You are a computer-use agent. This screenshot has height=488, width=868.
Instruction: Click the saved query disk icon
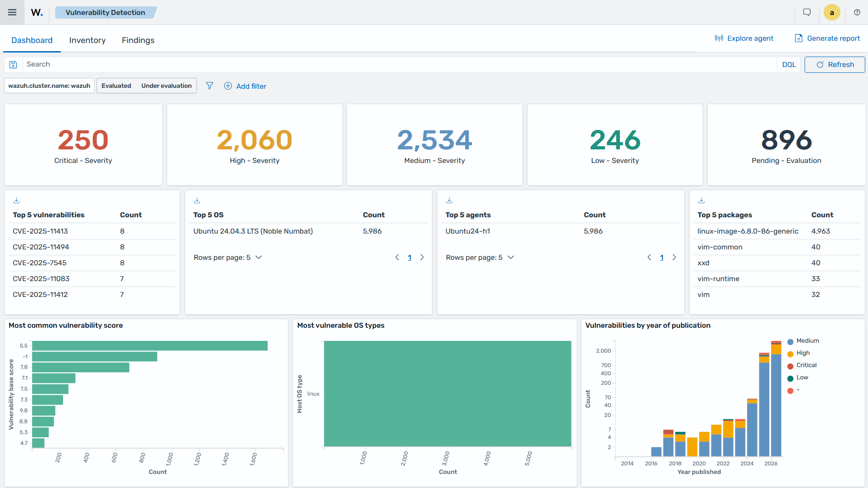click(x=14, y=65)
